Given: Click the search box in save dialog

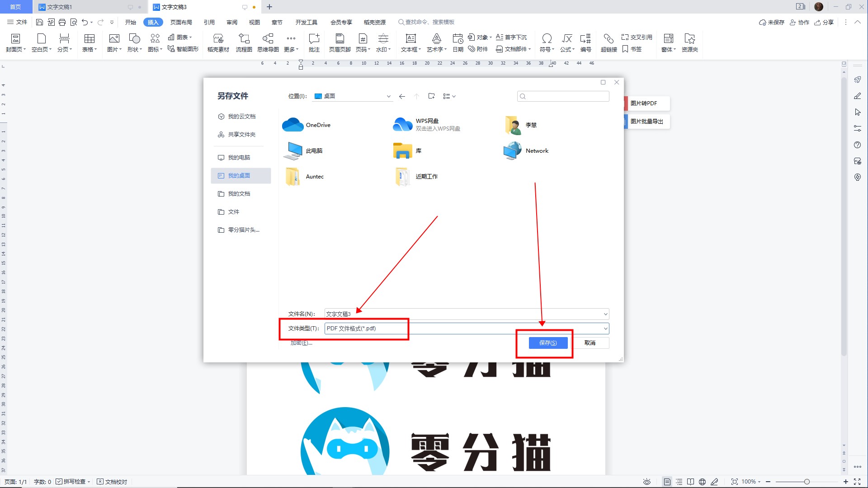Looking at the screenshot, I should click(x=563, y=96).
